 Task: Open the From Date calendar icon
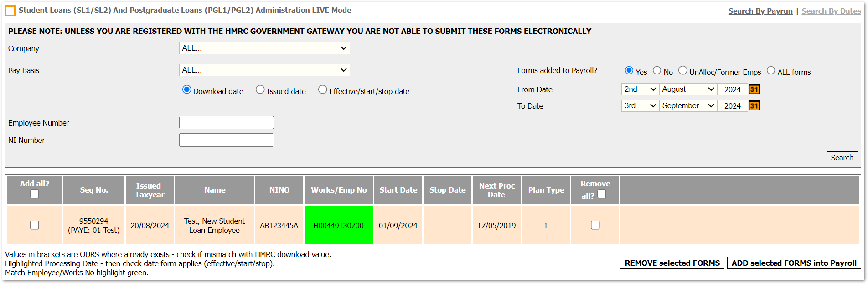tap(754, 89)
